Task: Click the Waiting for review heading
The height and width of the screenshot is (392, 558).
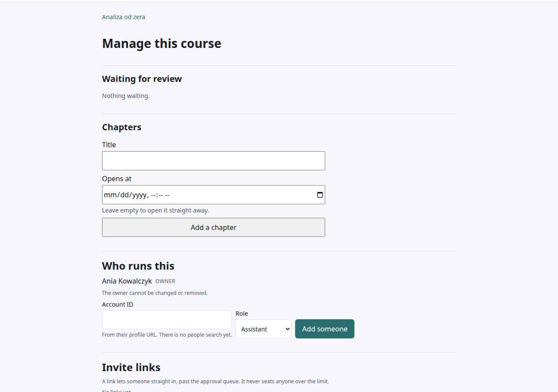Action: (x=142, y=79)
